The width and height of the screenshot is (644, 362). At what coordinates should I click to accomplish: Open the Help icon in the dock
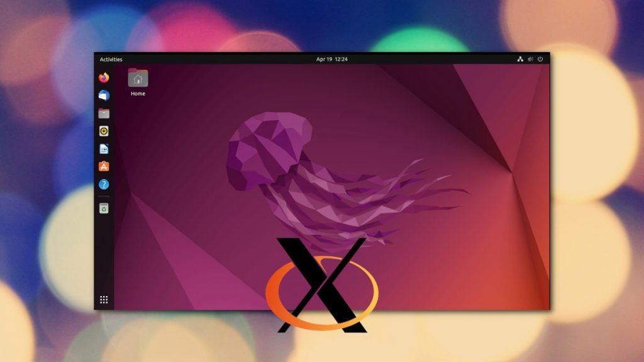[104, 184]
